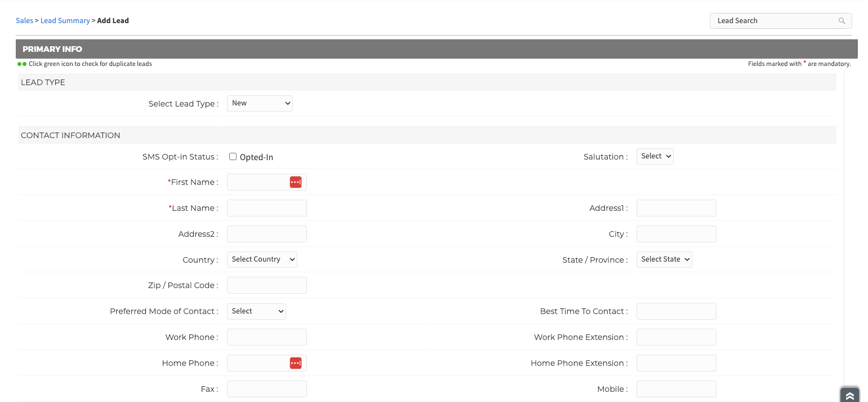
Task: Navigate to Lead Summary breadcrumb
Action: [x=65, y=21]
